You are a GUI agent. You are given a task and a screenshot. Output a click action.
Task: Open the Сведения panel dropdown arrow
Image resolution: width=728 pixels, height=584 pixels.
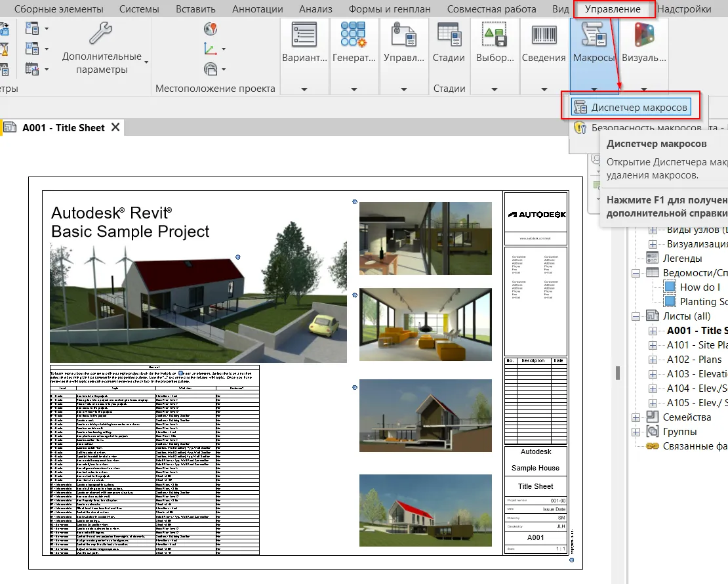pos(544,89)
